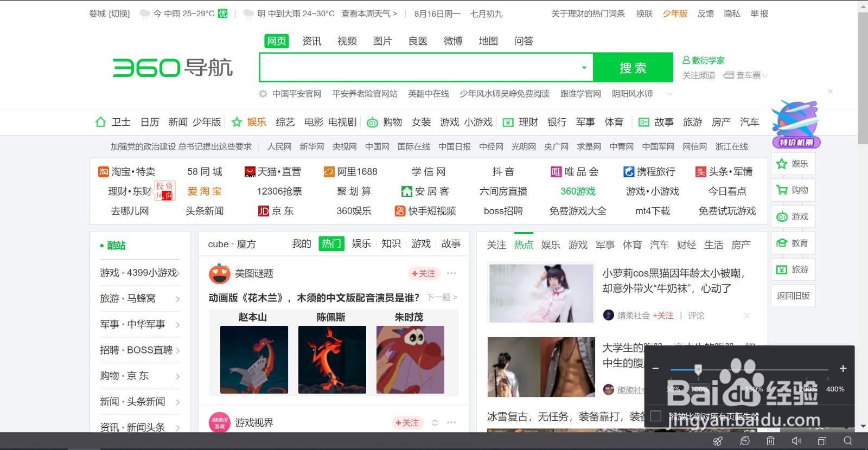Image resolution: width=868 pixels, height=450 pixels.
Task: Click 返回旧版 button in right sidebar
Action: pyautogui.click(x=793, y=296)
